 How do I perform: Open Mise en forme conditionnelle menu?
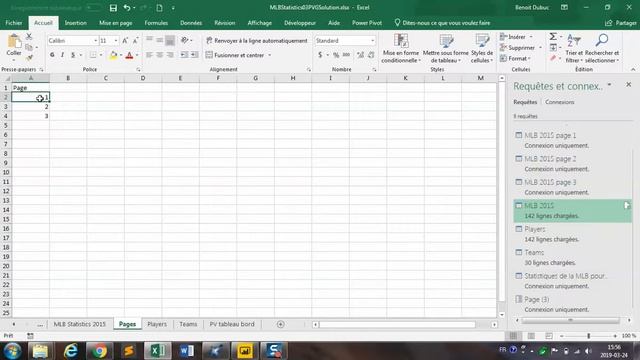pyautogui.click(x=401, y=49)
